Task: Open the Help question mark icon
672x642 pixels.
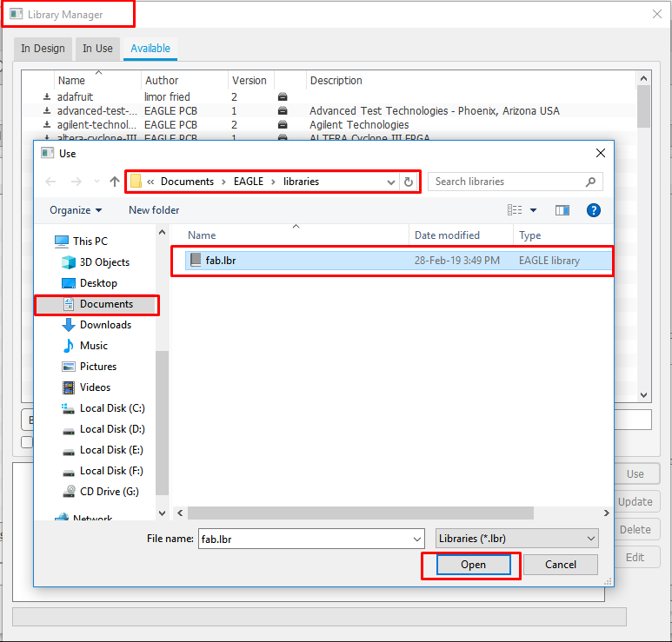Action: (x=593, y=210)
